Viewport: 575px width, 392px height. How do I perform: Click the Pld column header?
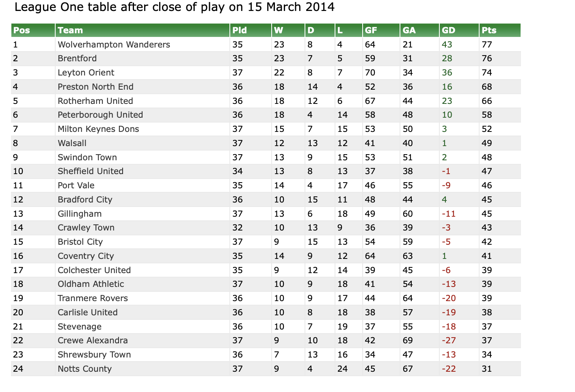(x=240, y=30)
